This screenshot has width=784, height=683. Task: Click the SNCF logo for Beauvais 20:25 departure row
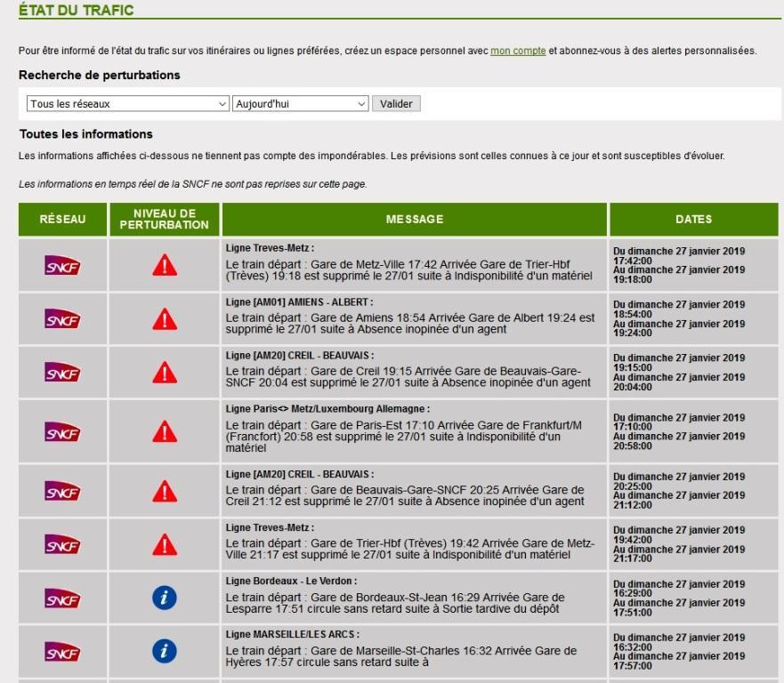click(62, 491)
